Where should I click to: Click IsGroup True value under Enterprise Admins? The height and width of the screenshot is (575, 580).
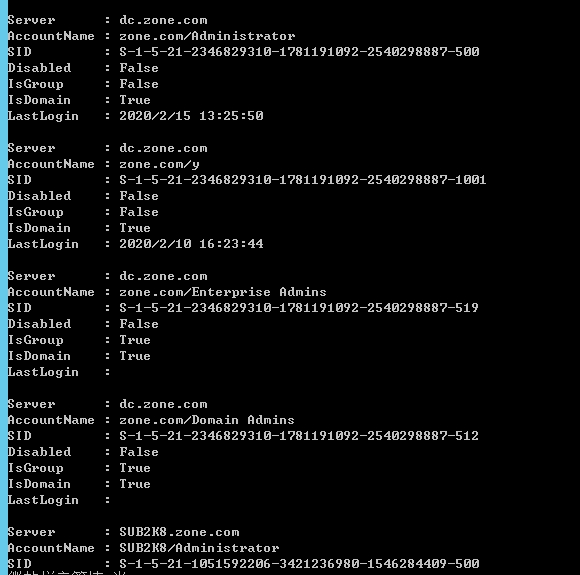[x=135, y=340]
